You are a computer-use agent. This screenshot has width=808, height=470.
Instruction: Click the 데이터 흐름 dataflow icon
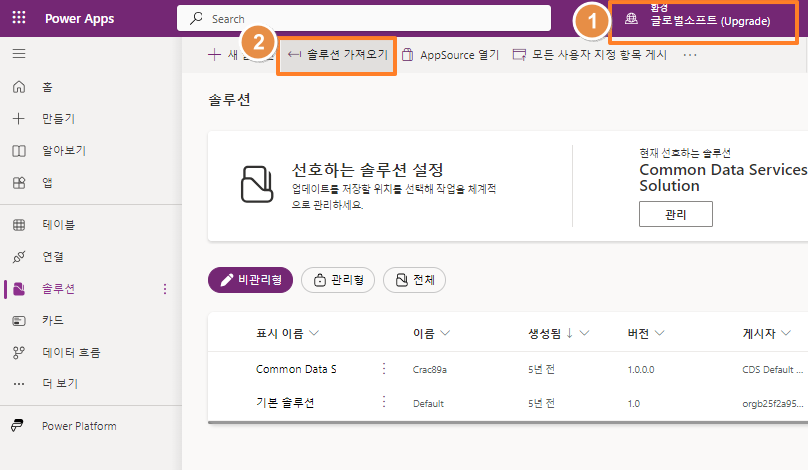coord(19,352)
